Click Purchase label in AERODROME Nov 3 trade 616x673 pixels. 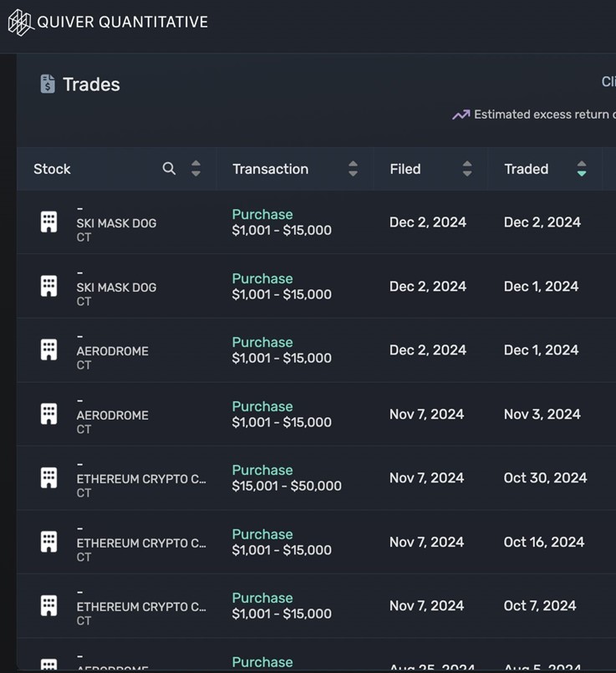coord(262,406)
